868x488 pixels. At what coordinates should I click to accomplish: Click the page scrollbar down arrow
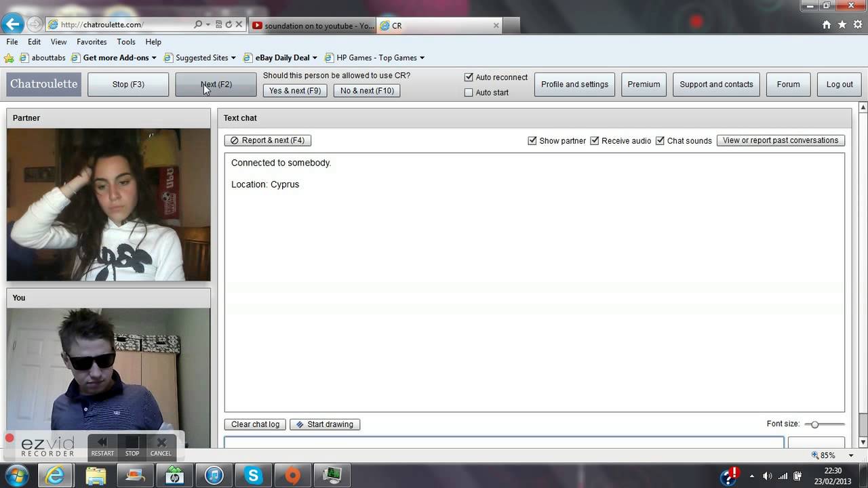coord(863,444)
